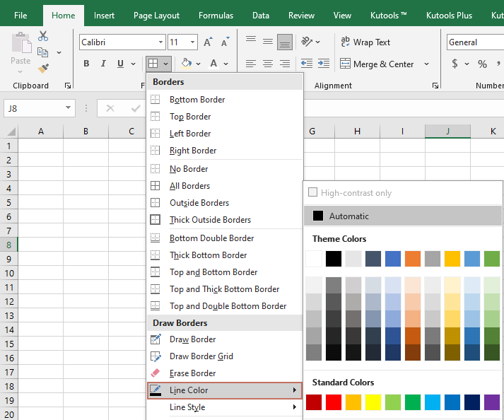
Task: Click the Decrease Indent icon
Action: click(307, 64)
